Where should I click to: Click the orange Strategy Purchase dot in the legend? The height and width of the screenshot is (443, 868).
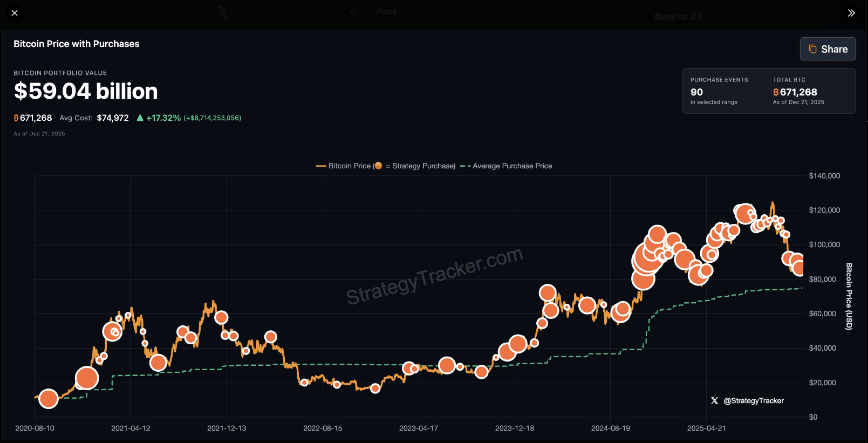click(x=378, y=166)
